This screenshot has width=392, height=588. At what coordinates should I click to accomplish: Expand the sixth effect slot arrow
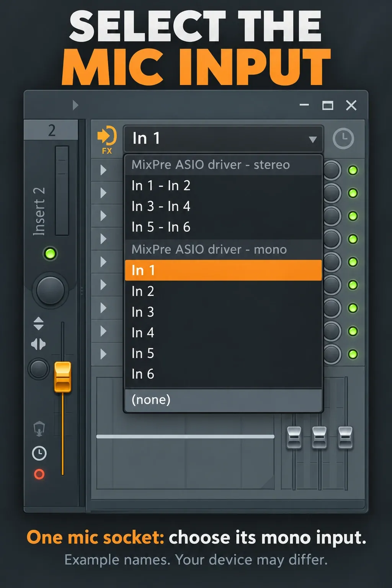point(103,285)
